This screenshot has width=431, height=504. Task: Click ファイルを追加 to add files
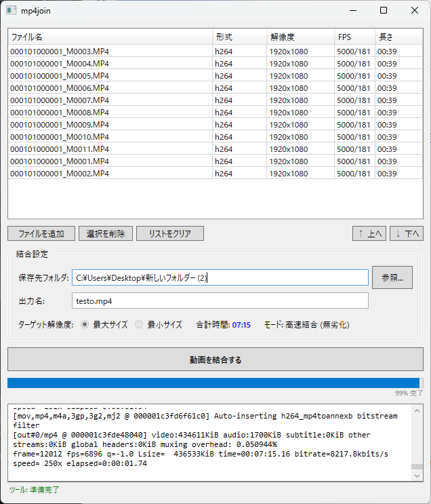point(41,233)
